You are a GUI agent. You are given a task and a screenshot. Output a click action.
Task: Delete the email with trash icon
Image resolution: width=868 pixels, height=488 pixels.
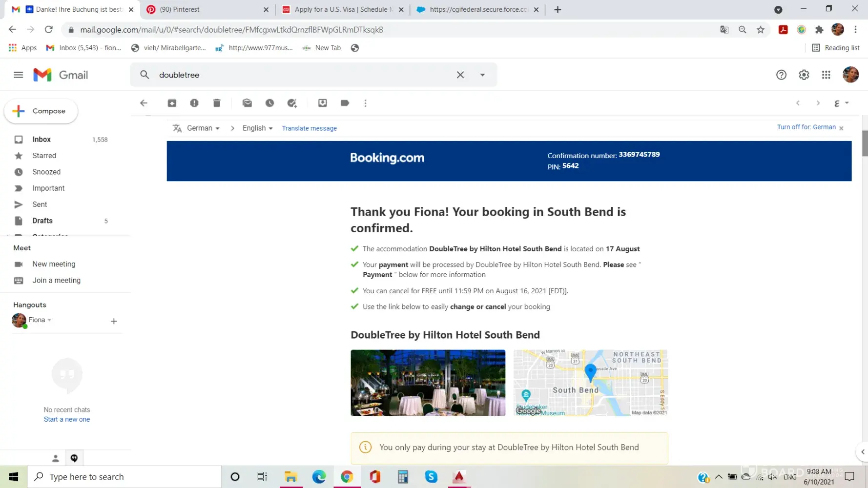click(x=217, y=103)
